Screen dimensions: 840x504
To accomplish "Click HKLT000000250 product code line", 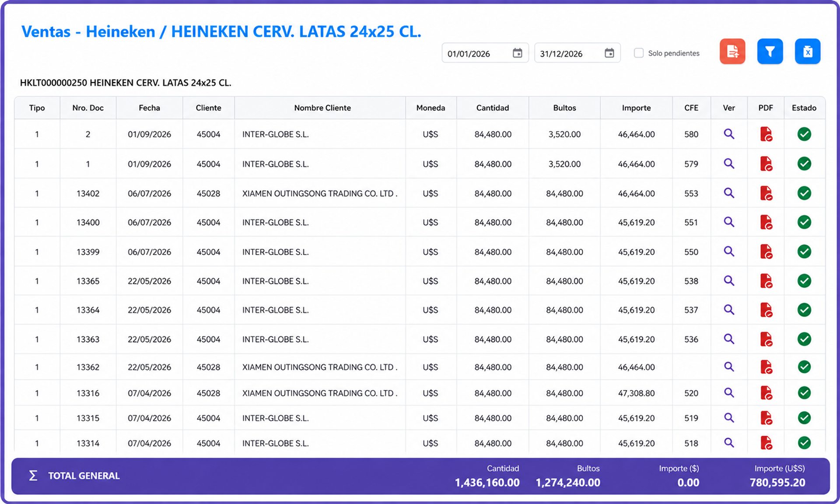I will (126, 83).
